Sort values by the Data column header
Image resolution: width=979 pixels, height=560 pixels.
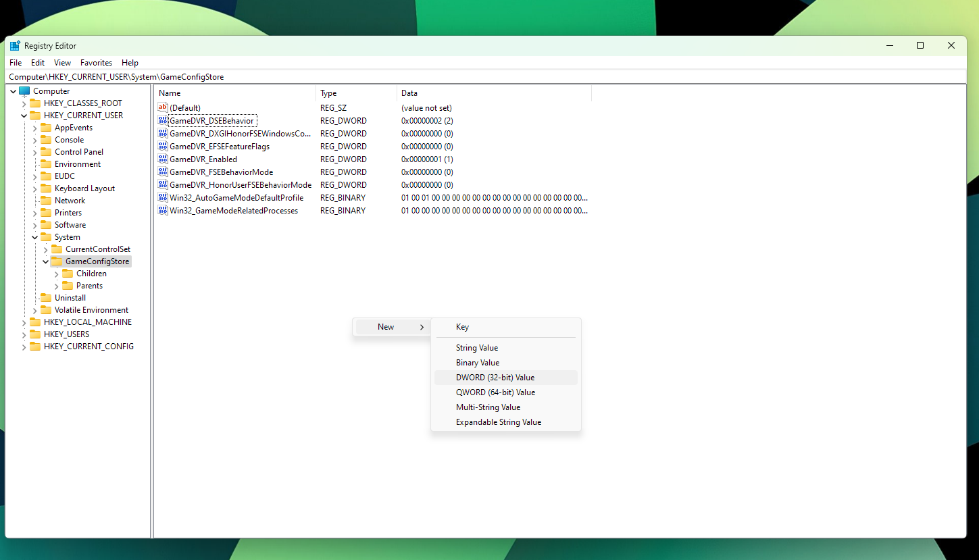(x=494, y=93)
